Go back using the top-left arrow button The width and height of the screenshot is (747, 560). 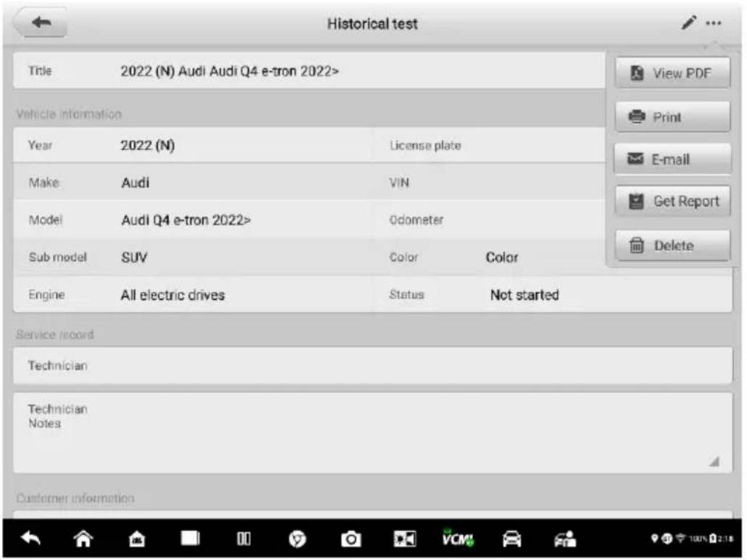[x=41, y=22]
